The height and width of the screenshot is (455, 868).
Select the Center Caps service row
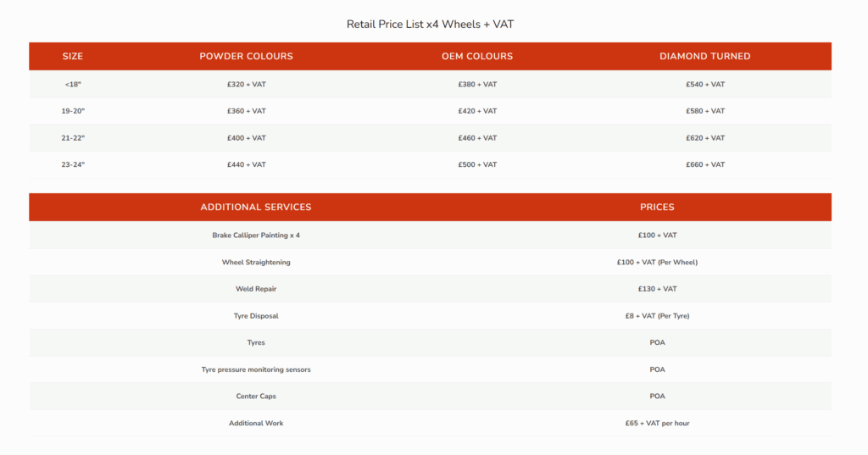[255, 397]
